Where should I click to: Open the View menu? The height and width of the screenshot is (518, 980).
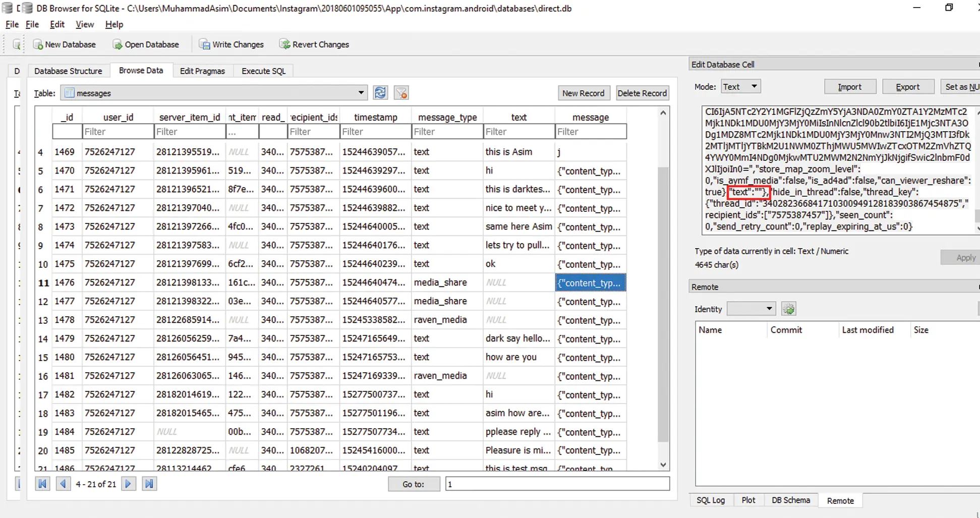[x=84, y=24]
